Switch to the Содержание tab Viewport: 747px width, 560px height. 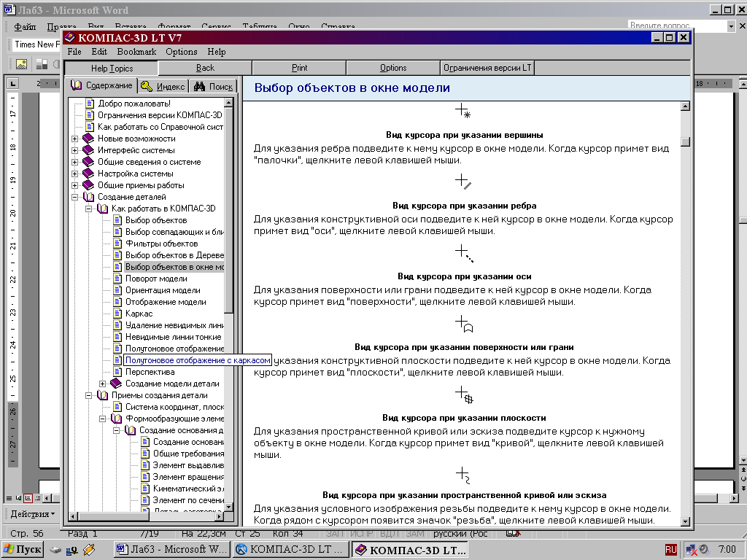point(101,85)
